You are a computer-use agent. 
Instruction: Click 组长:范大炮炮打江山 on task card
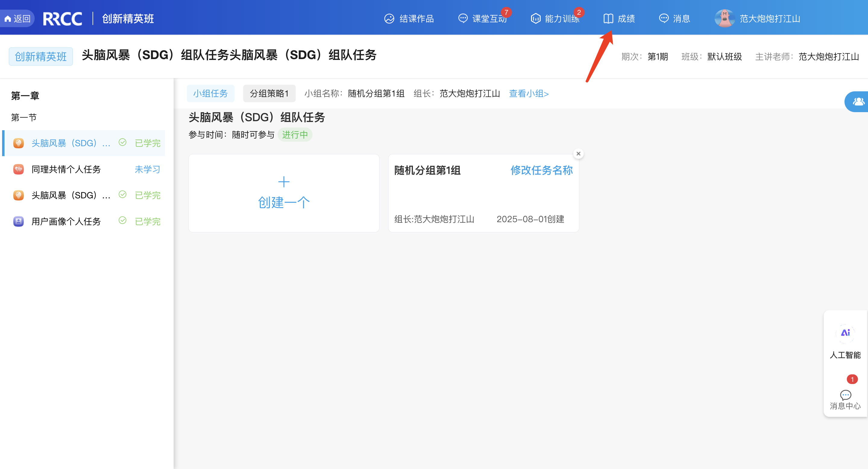point(434,219)
